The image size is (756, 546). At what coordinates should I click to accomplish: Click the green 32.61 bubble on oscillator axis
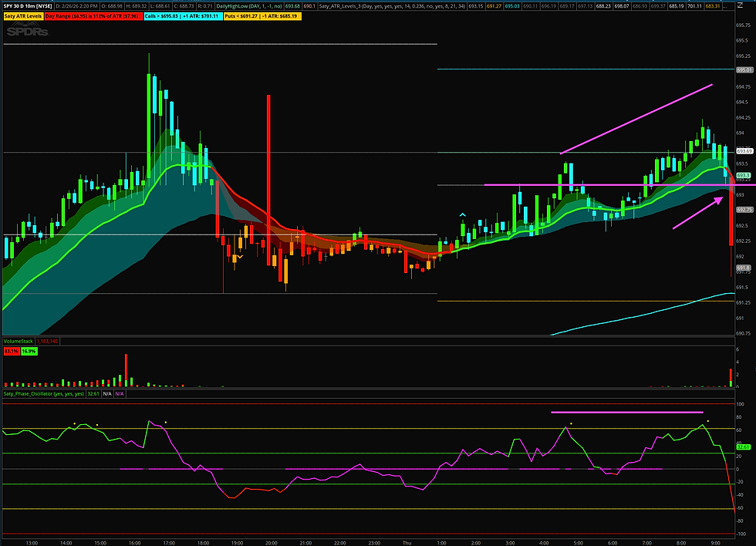coord(743,447)
